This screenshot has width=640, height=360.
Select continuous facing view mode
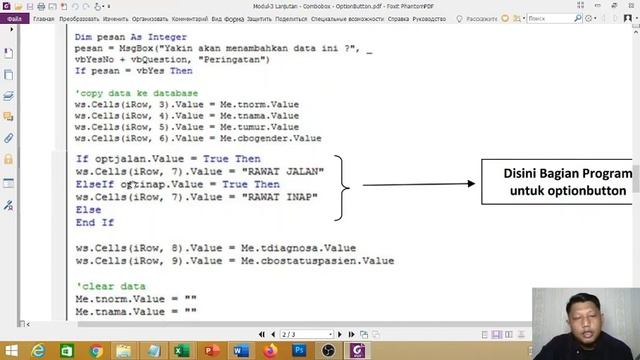[521, 335]
